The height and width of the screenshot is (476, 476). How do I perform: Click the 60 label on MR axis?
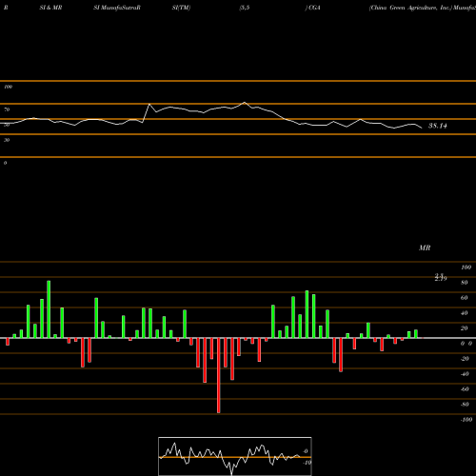pos(465,298)
